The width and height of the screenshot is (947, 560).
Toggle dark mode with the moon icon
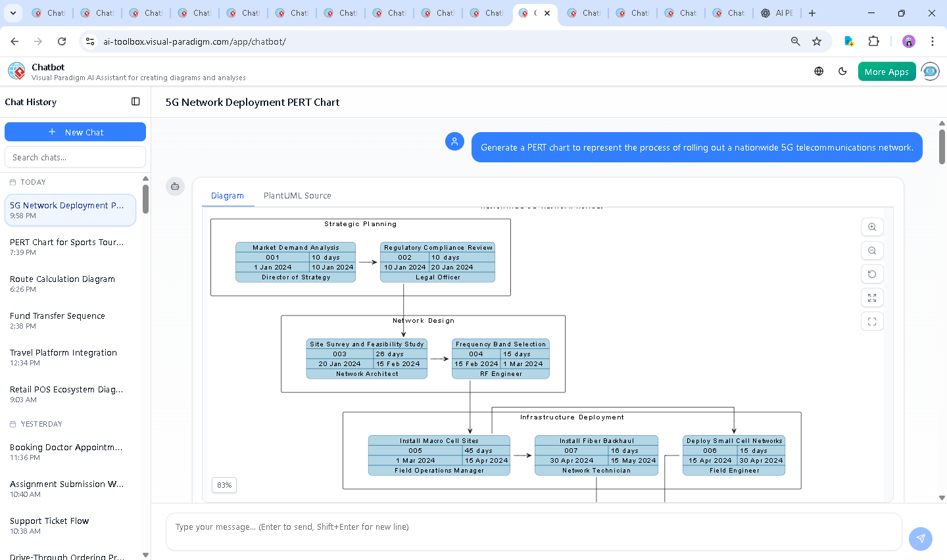click(x=842, y=72)
